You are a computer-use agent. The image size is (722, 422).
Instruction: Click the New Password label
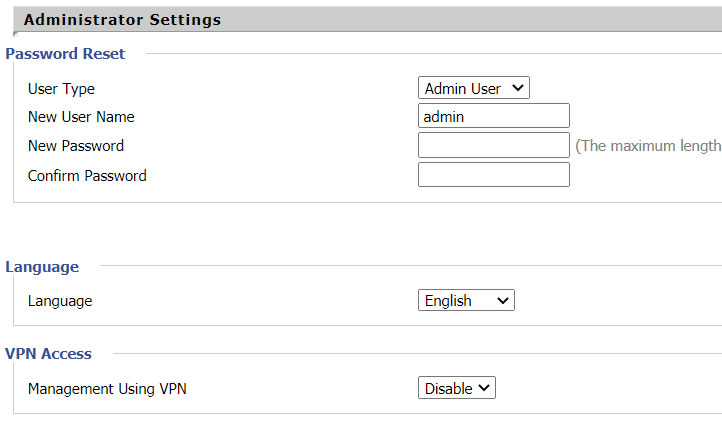(x=76, y=146)
